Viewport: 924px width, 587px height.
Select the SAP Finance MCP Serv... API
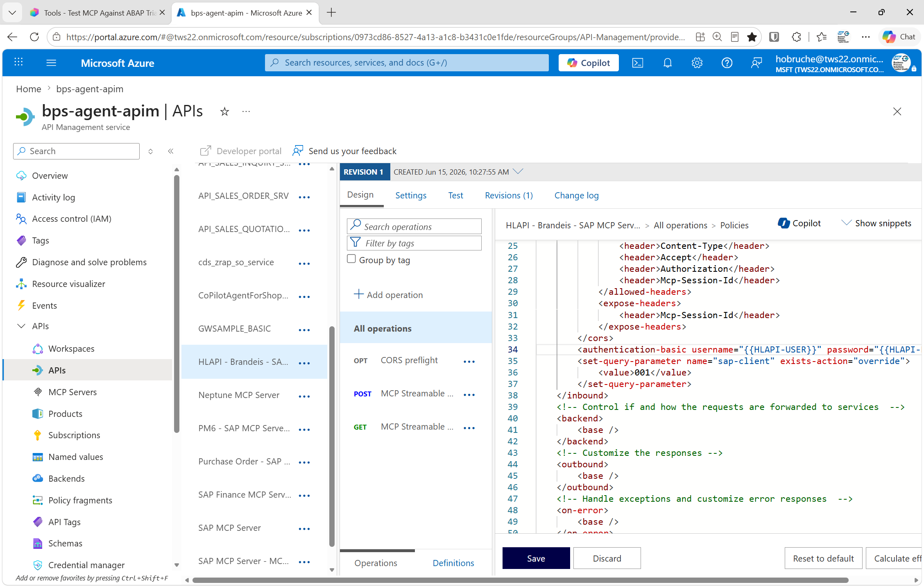pyautogui.click(x=245, y=495)
